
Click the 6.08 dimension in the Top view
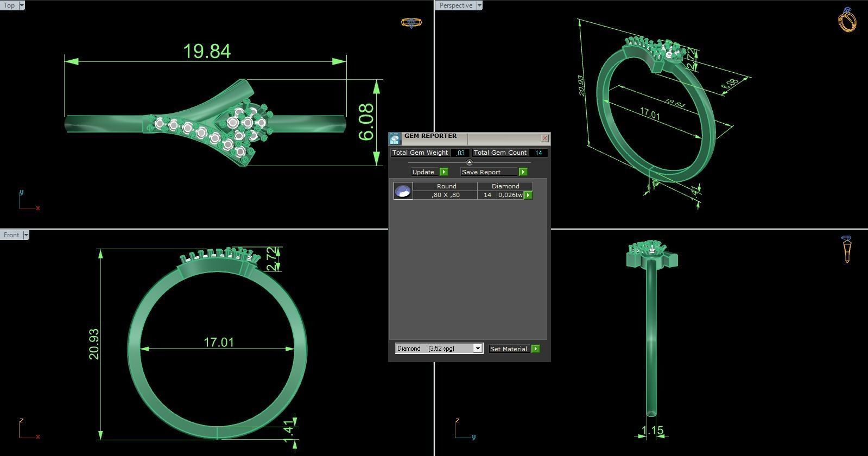click(367, 122)
